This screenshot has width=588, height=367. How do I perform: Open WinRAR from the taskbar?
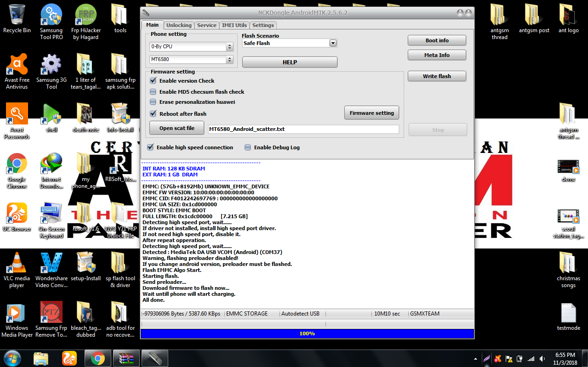(126, 358)
